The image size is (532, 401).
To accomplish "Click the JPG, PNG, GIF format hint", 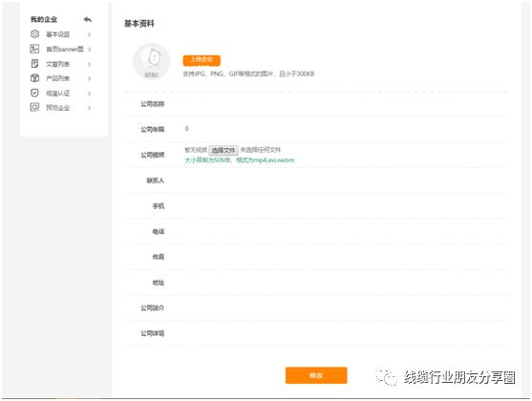I will (248, 74).
